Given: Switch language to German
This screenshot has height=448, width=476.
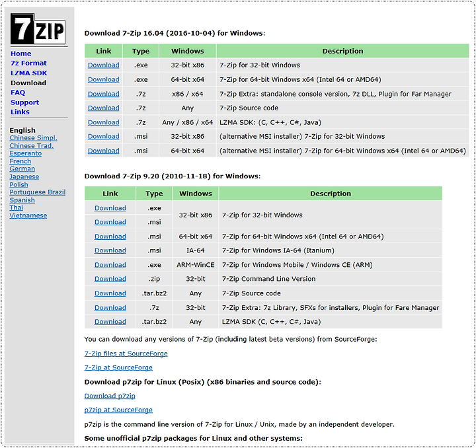Looking at the screenshot, I should pos(22,168).
